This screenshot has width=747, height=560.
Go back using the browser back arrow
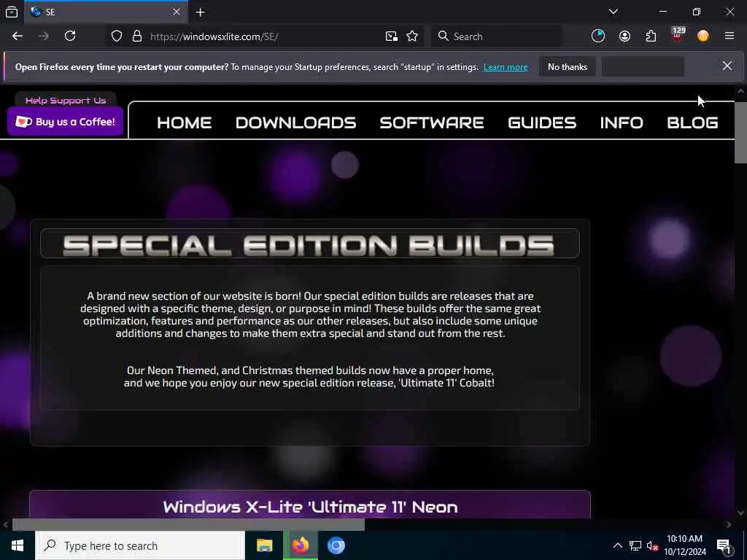click(x=18, y=36)
